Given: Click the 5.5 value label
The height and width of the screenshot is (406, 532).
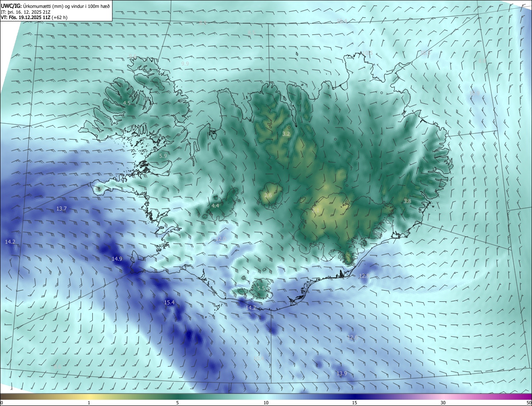Looking at the screenshot, I should (x=261, y=288).
